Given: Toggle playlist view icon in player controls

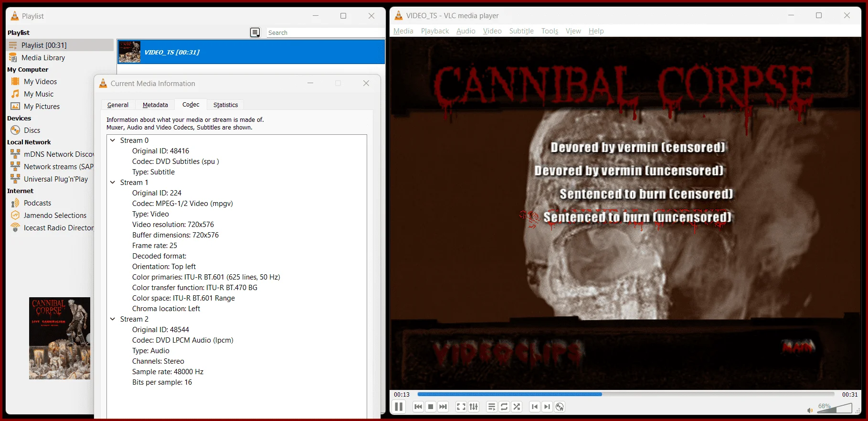Looking at the screenshot, I should pos(492,407).
